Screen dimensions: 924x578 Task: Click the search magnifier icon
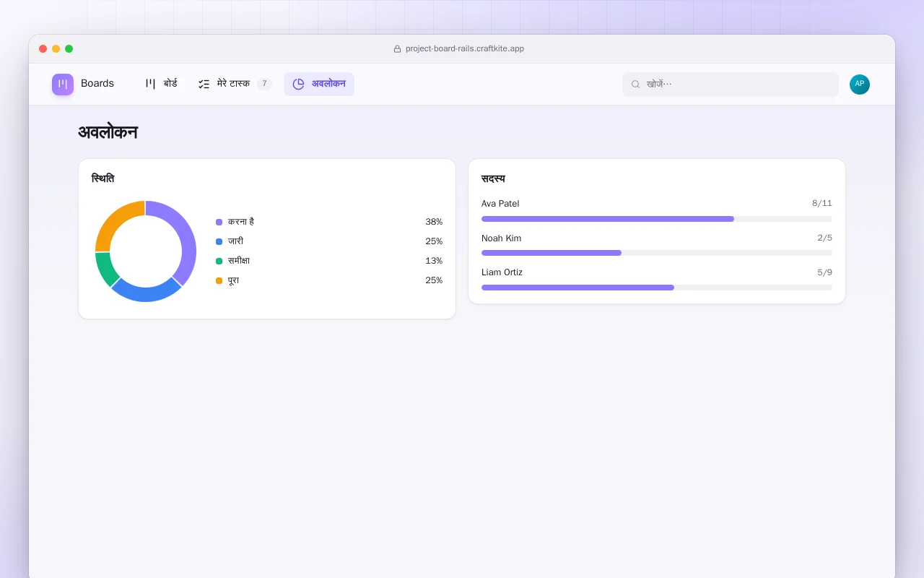[x=636, y=85]
